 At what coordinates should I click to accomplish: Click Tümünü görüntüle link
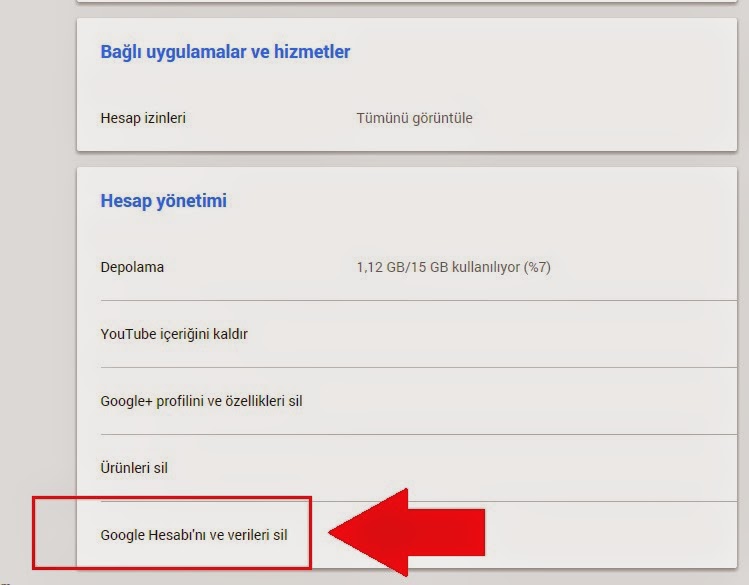(414, 118)
